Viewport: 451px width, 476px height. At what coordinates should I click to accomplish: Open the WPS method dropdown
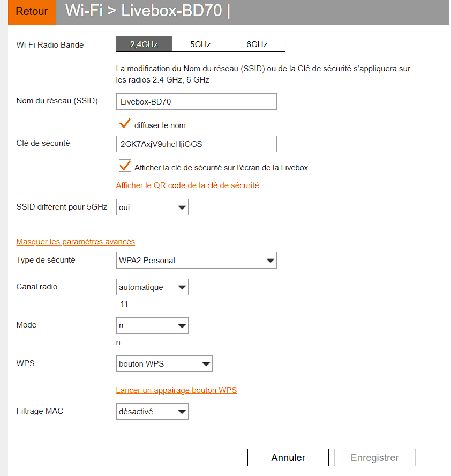pyautogui.click(x=164, y=364)
